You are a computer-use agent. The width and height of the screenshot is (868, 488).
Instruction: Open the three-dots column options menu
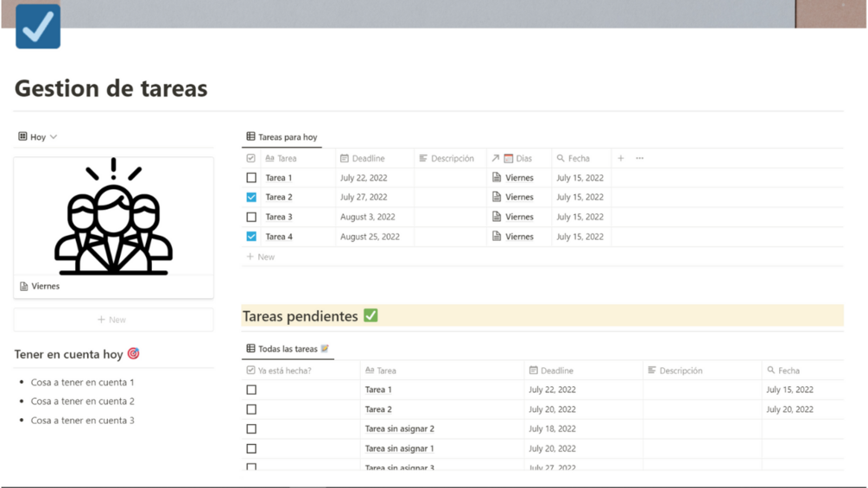639,158
